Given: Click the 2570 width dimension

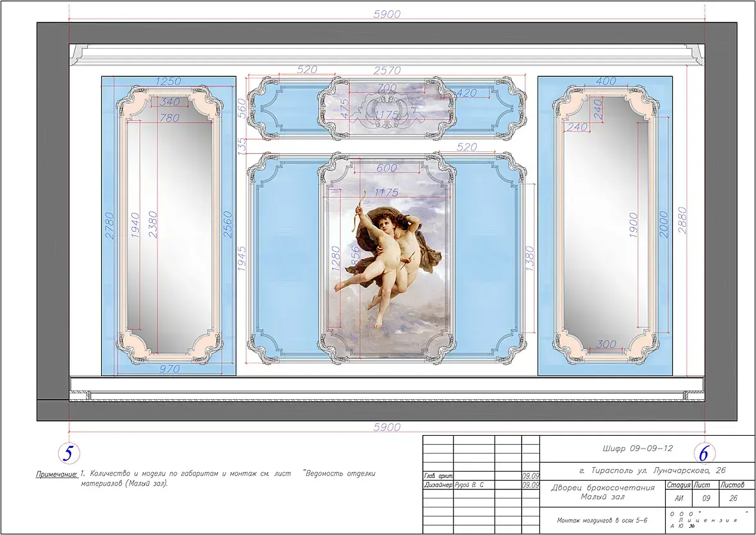Looking at the screenshot, I should pyautogui.click(x=387, y=70).
